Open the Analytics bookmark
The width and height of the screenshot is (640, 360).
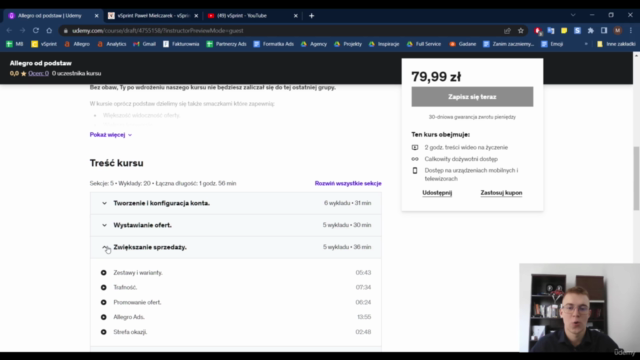pyautogui.click(x=111, y=44)
